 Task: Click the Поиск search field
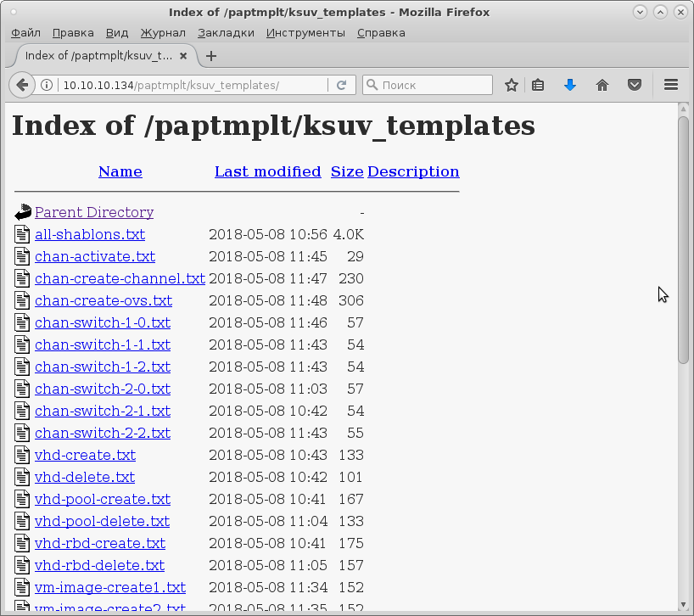tap(434, 85)
